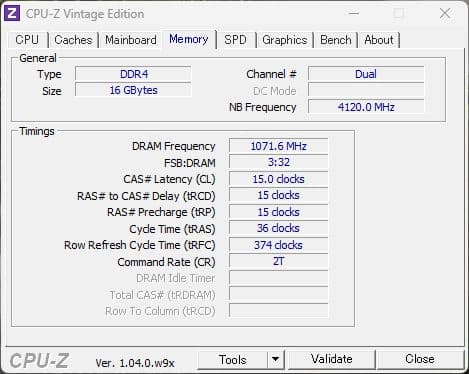Click the 'RAS# Precharge (tRP)' label
469x374 pixels.
pyautogui.click(x=161, y=212)
